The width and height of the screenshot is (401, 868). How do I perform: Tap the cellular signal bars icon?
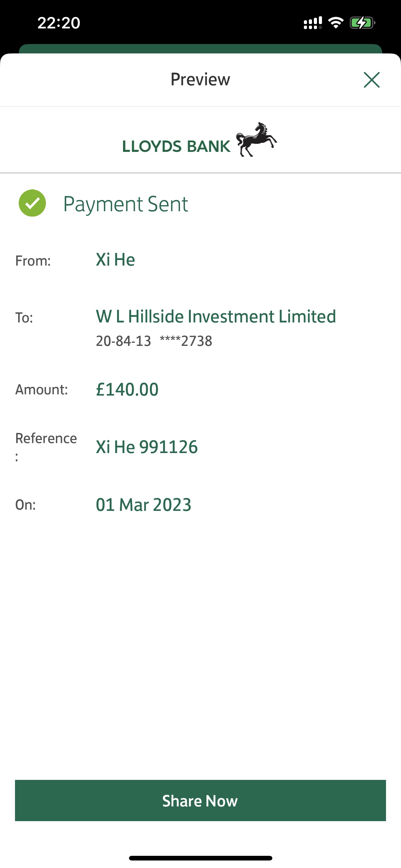pos(312,23)
